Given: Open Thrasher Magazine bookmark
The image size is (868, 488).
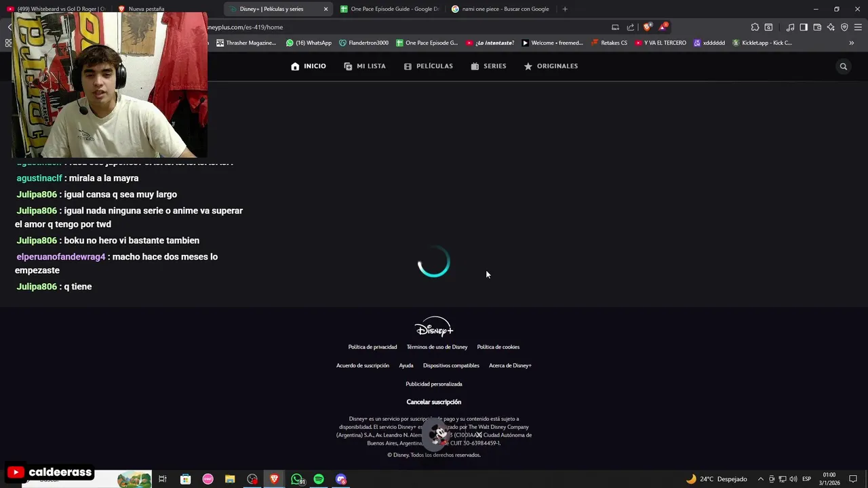Looking at the screenshot, I should pos(246,43).
